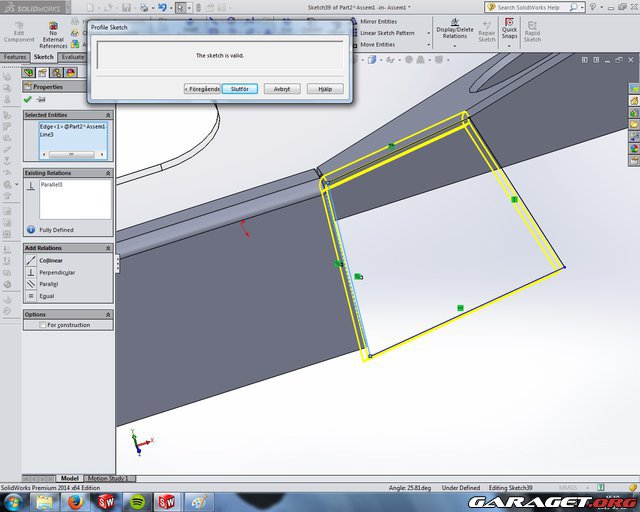Choose the Equal relation

pyautogui.click(x=46, y=296)
